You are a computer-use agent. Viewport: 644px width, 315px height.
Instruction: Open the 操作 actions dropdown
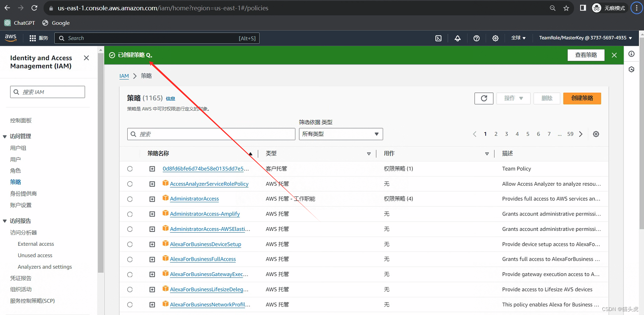513,98
